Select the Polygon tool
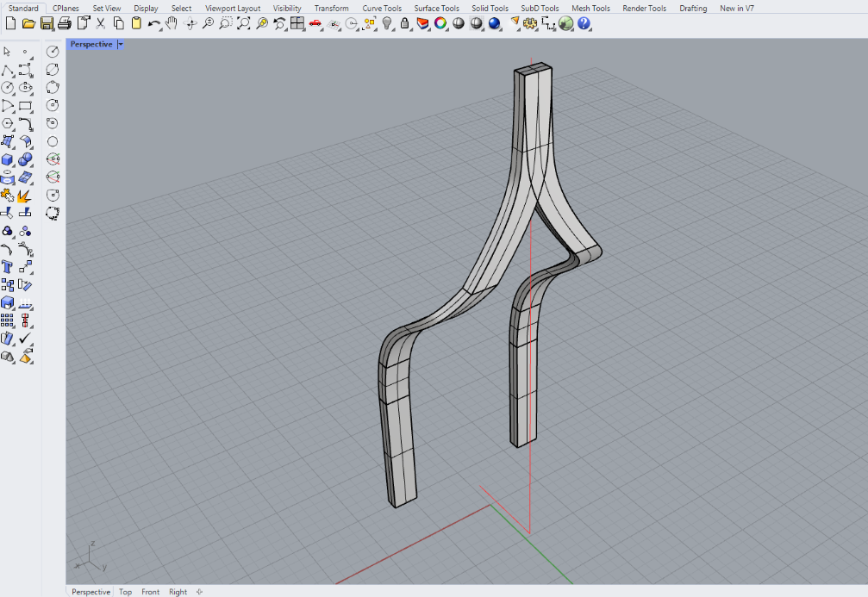The image size is (868, 597). tap(7, 123)
